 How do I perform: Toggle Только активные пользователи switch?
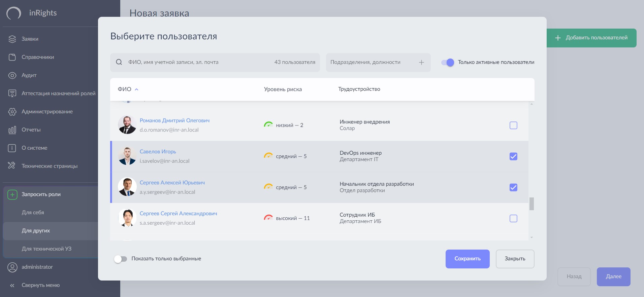(x=448, y=62)
